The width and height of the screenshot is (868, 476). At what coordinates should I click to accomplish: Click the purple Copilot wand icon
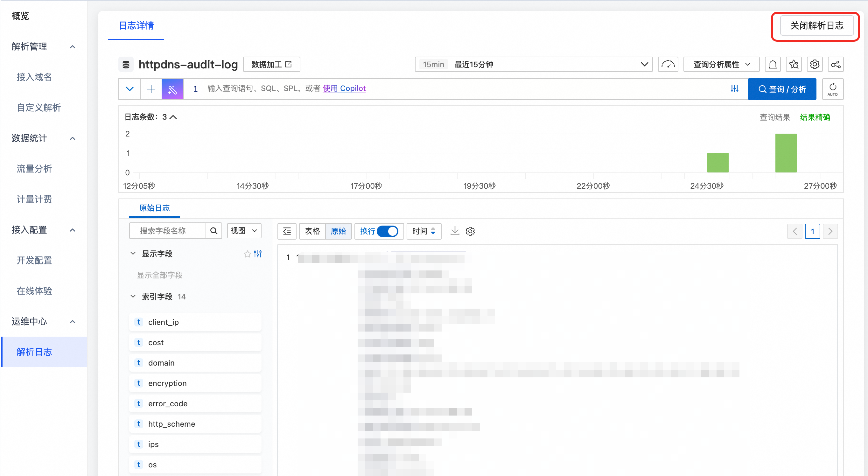[172, 89]
